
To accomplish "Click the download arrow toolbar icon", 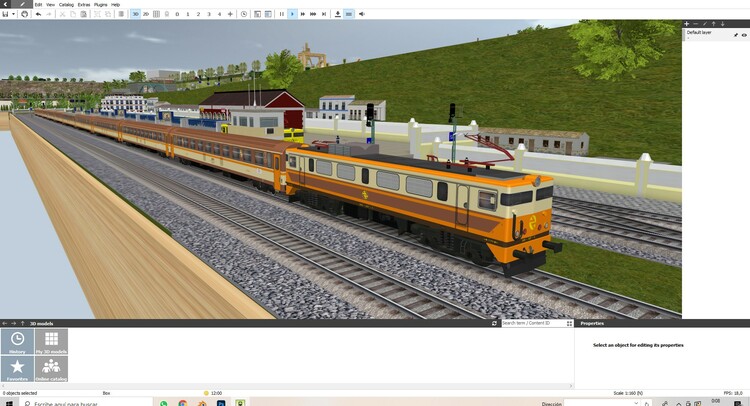I will coord(338,14).
